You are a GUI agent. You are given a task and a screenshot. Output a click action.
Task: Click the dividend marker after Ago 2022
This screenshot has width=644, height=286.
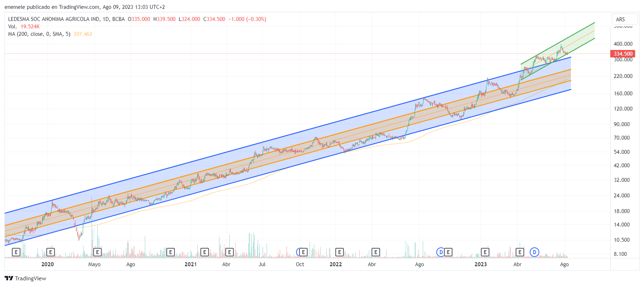click(x=441, y=252)
